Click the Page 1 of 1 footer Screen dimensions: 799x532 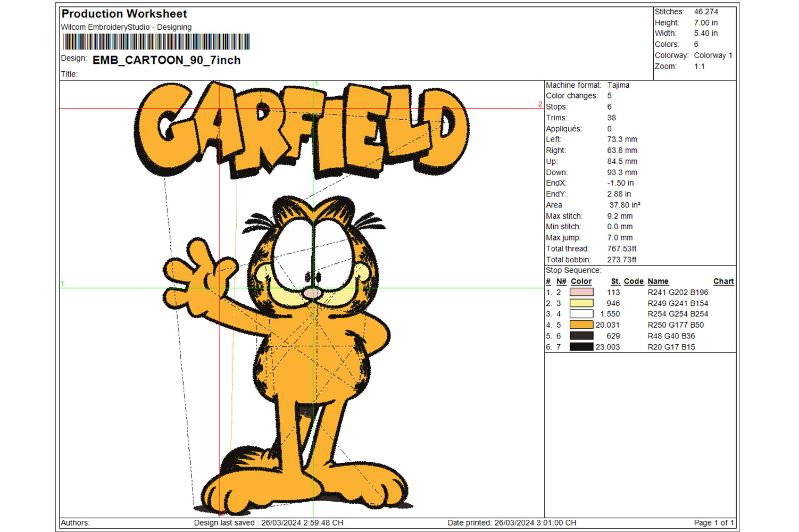point(714,523)
